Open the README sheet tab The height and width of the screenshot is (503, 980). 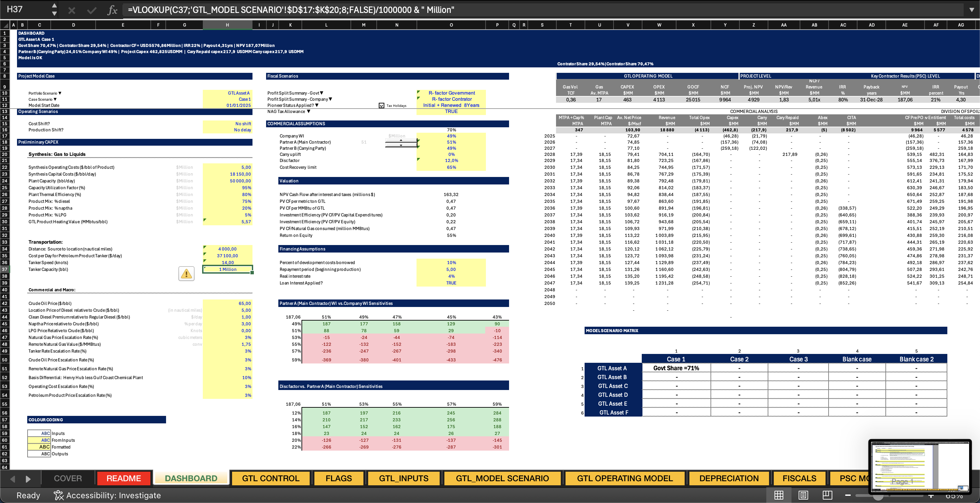click(124, 478)
